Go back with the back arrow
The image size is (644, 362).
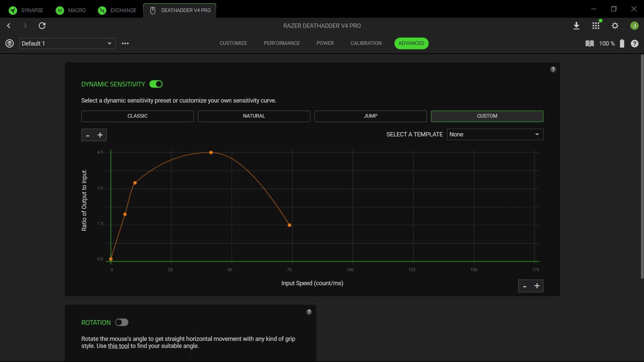point(9,25)
